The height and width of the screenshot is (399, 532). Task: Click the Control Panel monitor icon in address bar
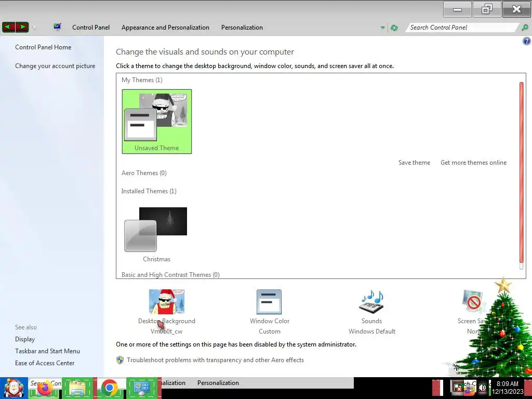click(57, 27)
